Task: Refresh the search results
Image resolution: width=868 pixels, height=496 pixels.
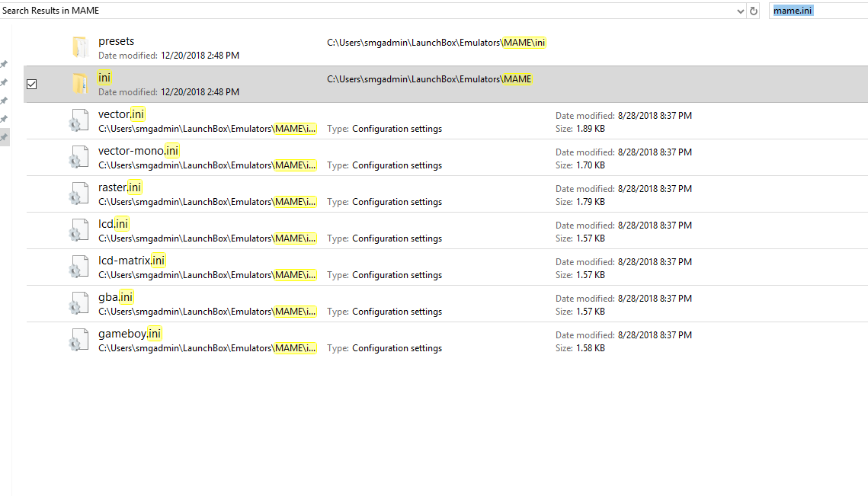Action: [x=754, y=11]
